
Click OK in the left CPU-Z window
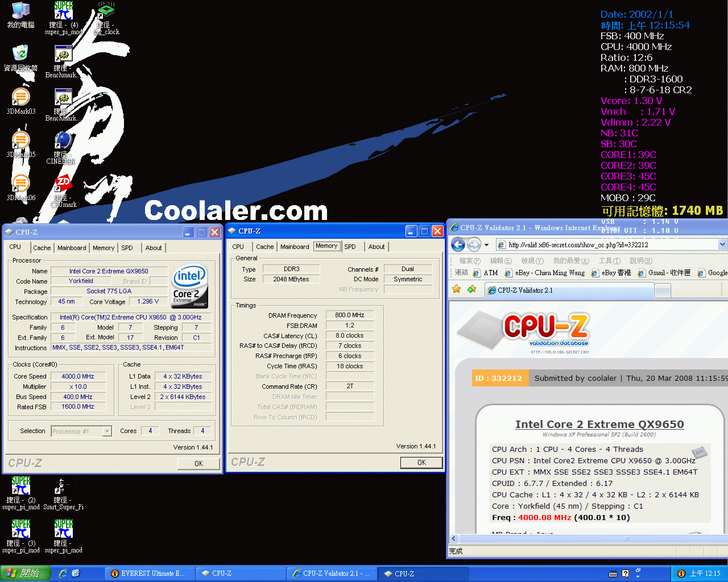(198, 464)
